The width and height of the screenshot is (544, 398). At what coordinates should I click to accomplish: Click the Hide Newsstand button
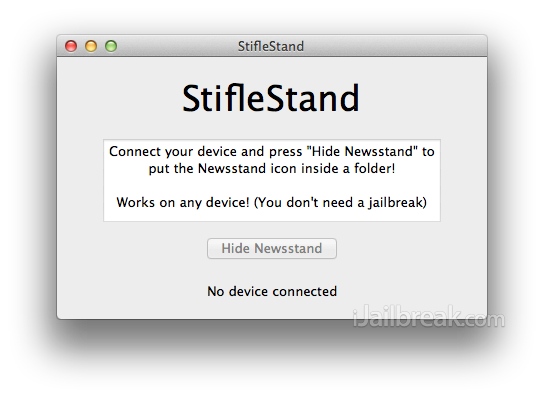click(x=272, y=248)
